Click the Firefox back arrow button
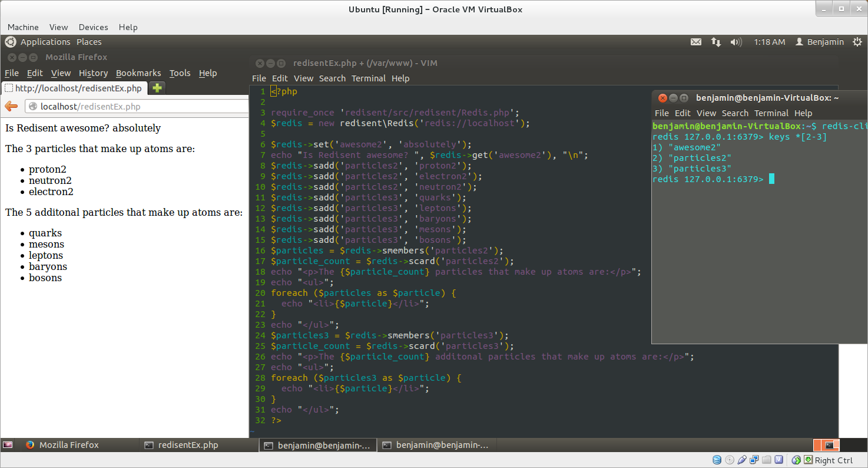Viewport: 868px width, 468px height. (x=11, y=106)
